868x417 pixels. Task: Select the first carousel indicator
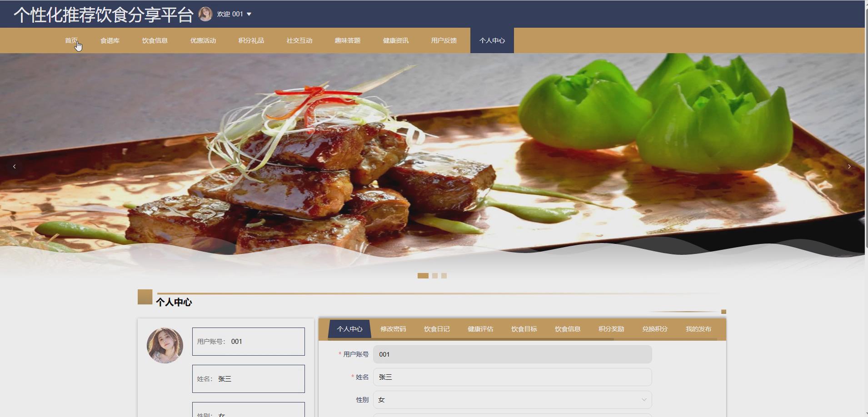423,276
